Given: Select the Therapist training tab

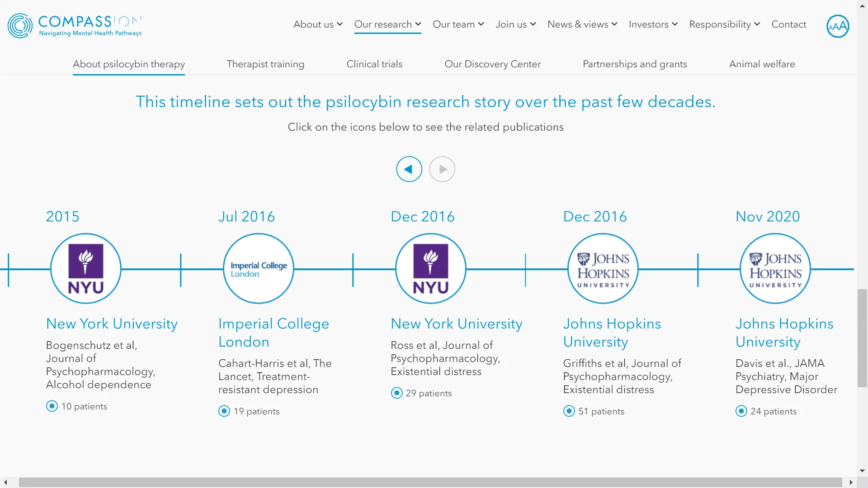Looking at the screenshot, I should point(265,64).
